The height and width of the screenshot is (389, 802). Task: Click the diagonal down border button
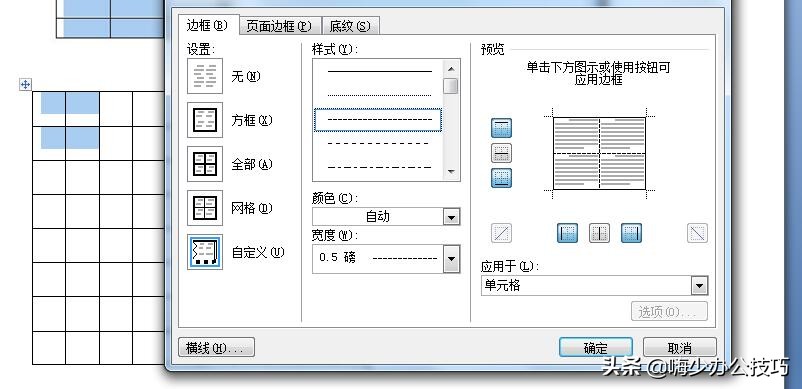(x=697, y=233)
